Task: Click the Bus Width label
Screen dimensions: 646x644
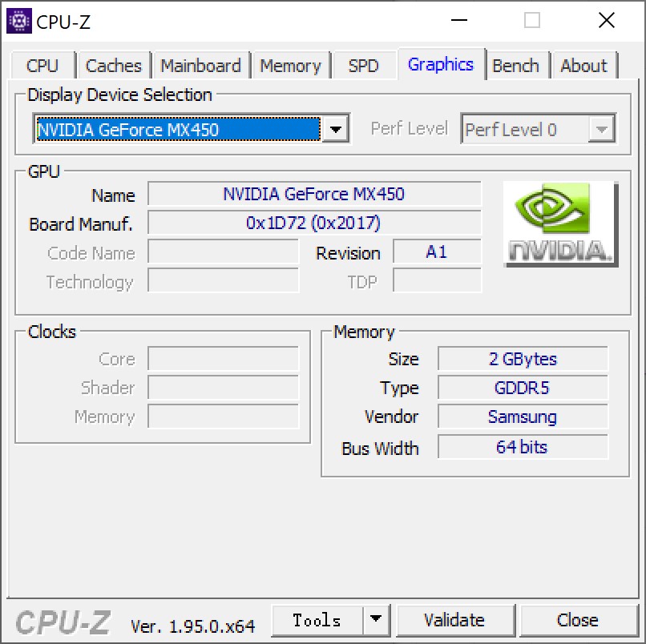Action: tap(380, 449)
